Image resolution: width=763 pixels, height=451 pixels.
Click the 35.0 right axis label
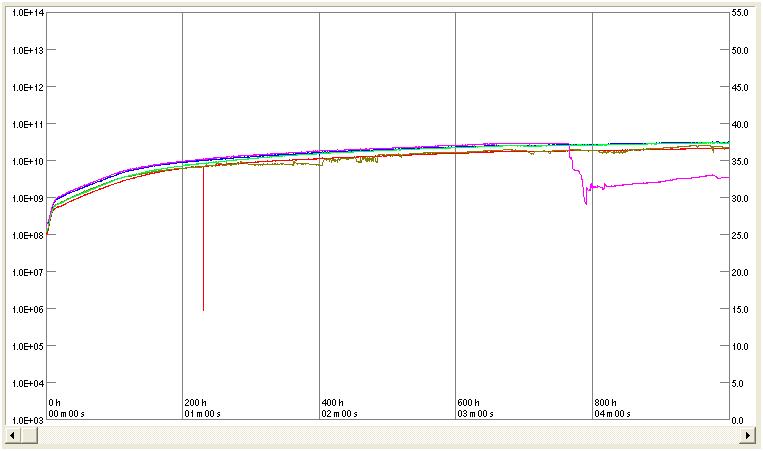(740, 161)
